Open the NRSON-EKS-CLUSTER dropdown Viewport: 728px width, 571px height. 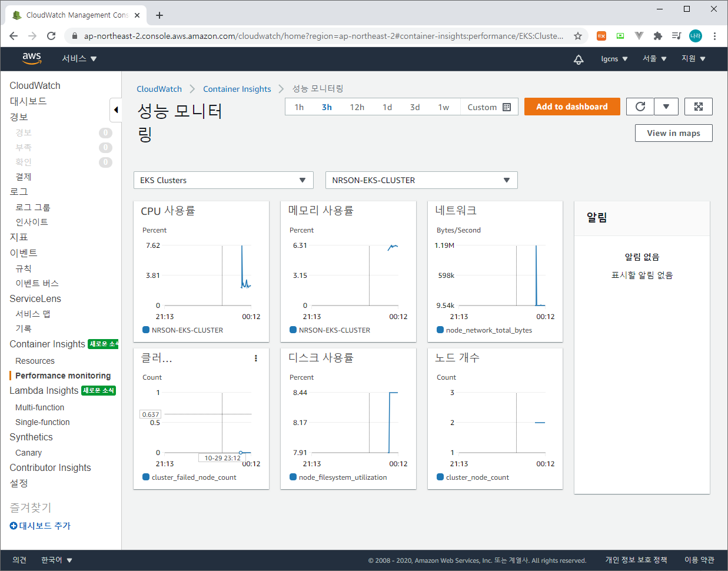coord(421,180)
